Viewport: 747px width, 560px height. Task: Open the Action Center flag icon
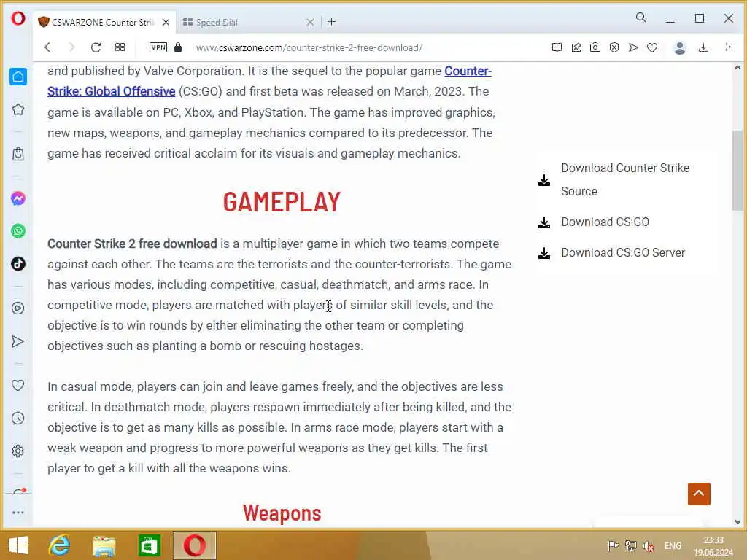(613, 546)
